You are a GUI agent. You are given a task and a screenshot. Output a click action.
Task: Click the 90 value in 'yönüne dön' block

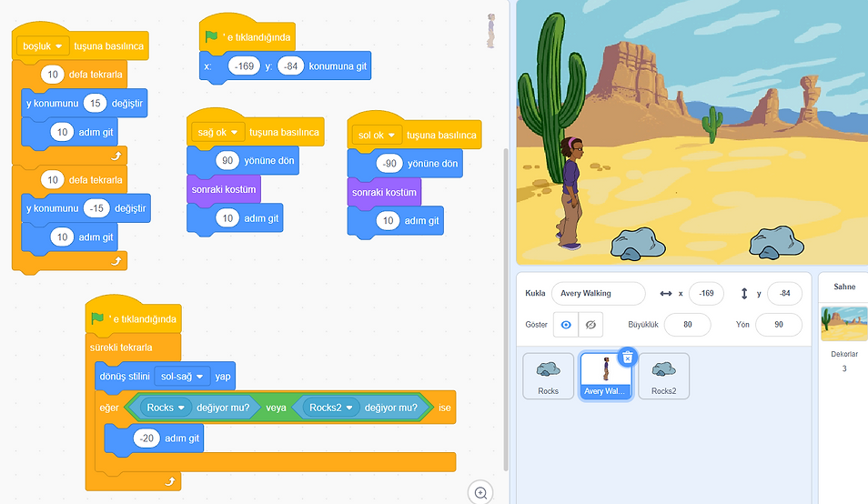click(x=227, y=160)
